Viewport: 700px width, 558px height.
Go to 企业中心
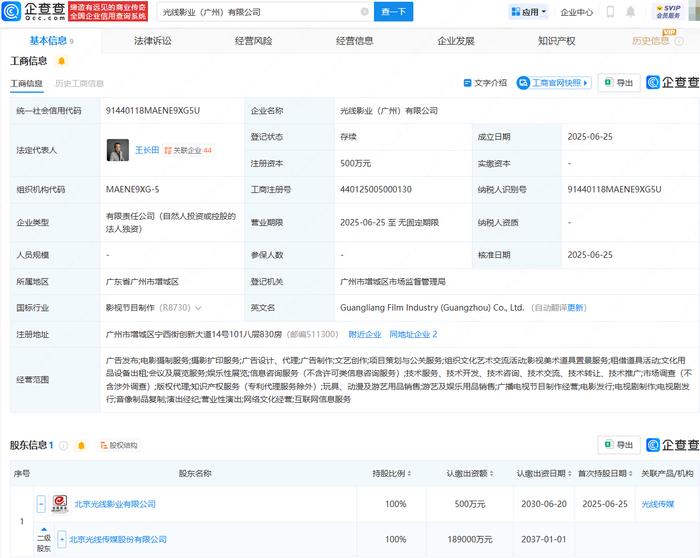click(x=576, y=12)
